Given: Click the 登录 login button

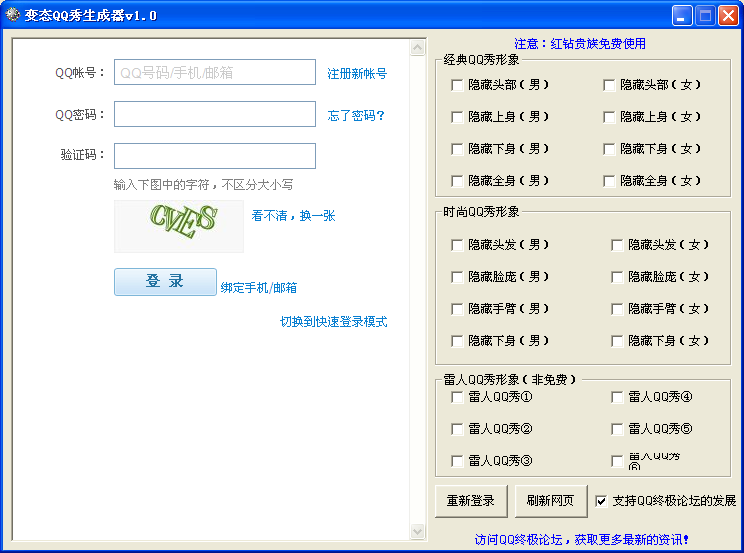Looking at the screenshot, I should coord(165,281).
